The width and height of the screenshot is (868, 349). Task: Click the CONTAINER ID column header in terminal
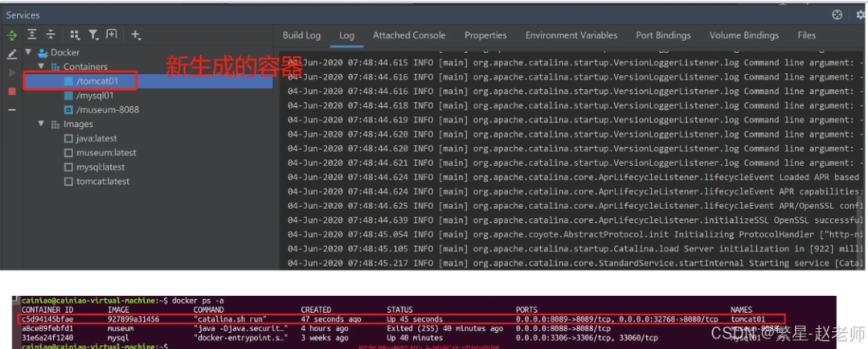click(x=47, y=310)
